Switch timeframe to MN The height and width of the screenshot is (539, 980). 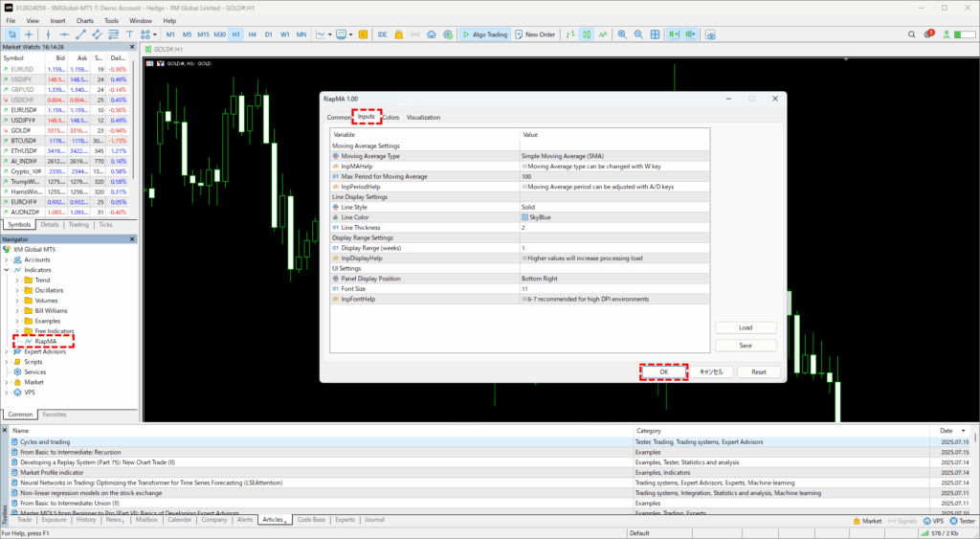[301, 34]
